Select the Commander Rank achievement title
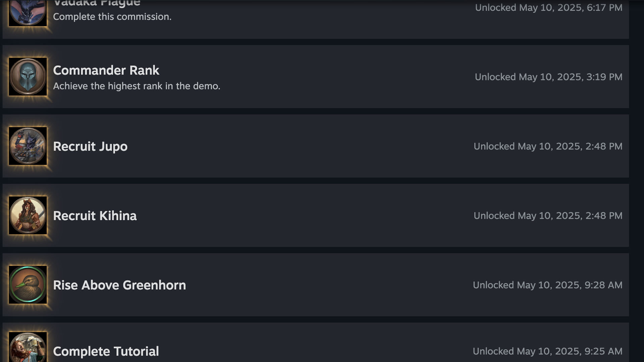Screen dimensions: 644x362 tap(106, 70)
